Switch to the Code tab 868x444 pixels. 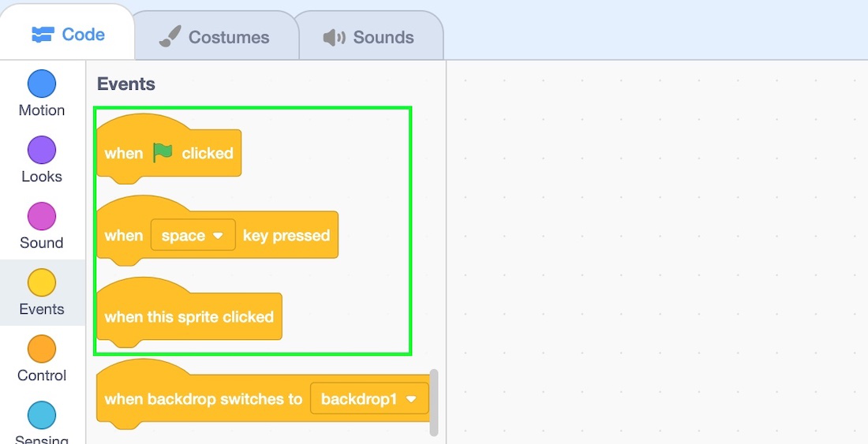(68, 35)
